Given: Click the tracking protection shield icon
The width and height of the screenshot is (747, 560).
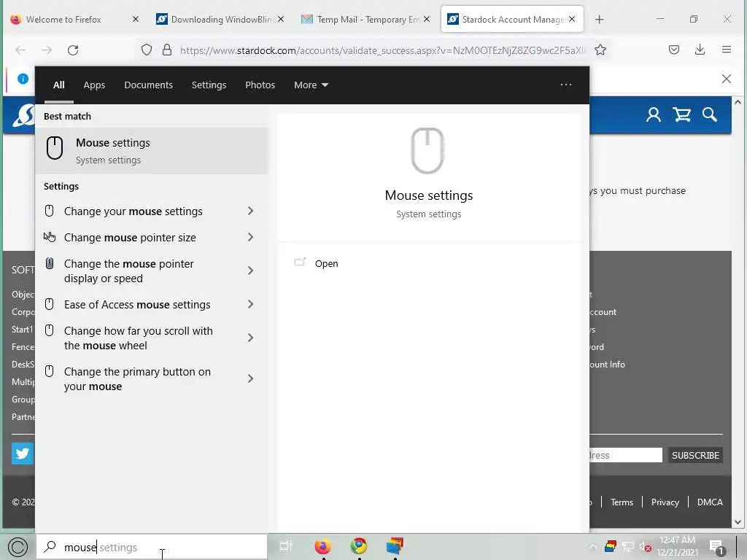Looking at the screenshot, I should point(147,50).
